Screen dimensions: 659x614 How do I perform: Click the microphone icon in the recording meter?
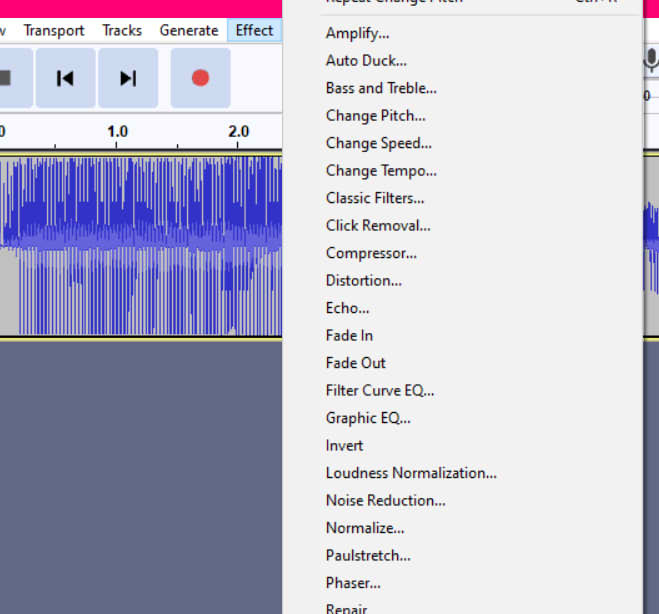click(651, 60)
